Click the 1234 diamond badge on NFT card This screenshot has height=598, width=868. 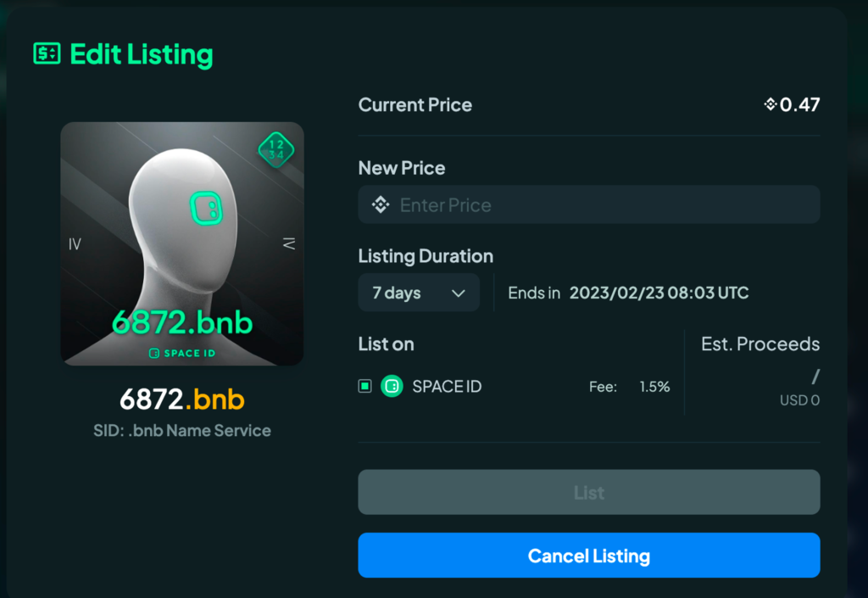[x=276, y=150]
